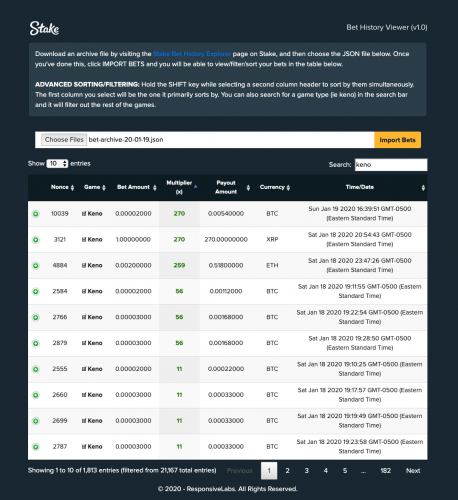Screen dimensions: 458x500
Task: Click the filename bet-archive-20-01-19.json
Action: [x=126, y=140]
